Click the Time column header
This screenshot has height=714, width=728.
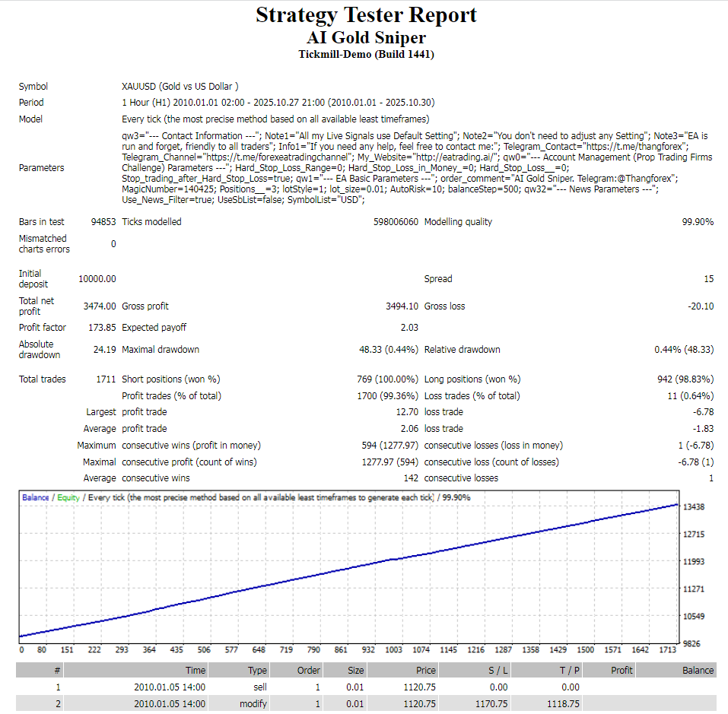[195, 670]
